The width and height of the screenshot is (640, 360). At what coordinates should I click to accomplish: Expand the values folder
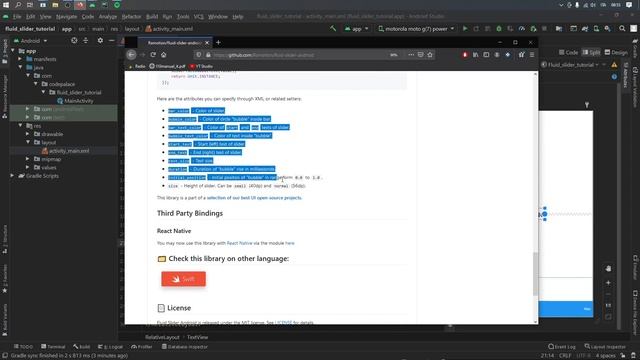click(x=28, y=167)
